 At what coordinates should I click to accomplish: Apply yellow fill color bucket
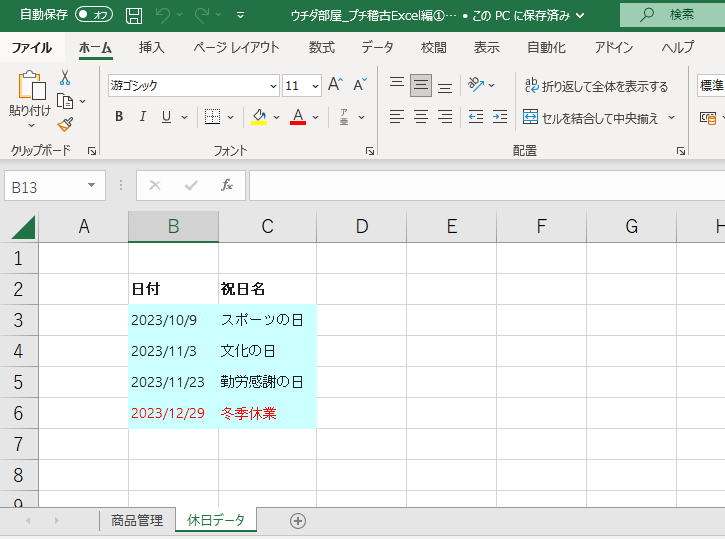pyautogui.click(x=259, y=117)
